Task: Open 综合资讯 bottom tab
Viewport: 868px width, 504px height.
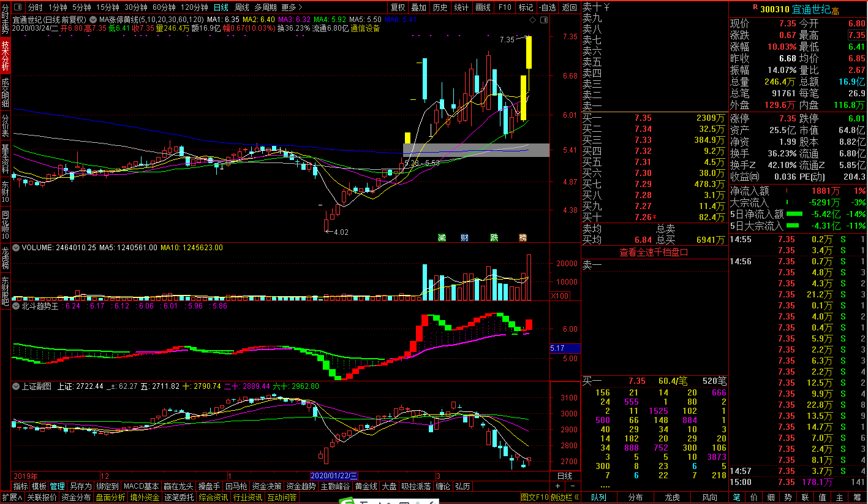Action: [214, 497]
